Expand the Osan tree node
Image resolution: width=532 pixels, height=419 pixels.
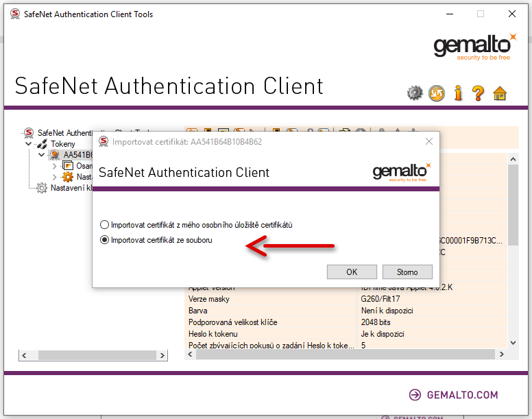point(55,166)
